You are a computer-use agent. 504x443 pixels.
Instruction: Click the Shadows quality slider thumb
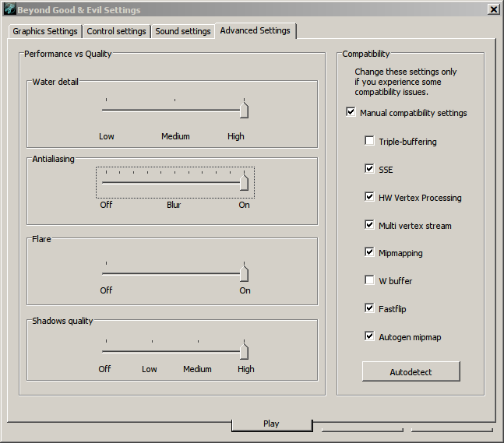[245, 350]
